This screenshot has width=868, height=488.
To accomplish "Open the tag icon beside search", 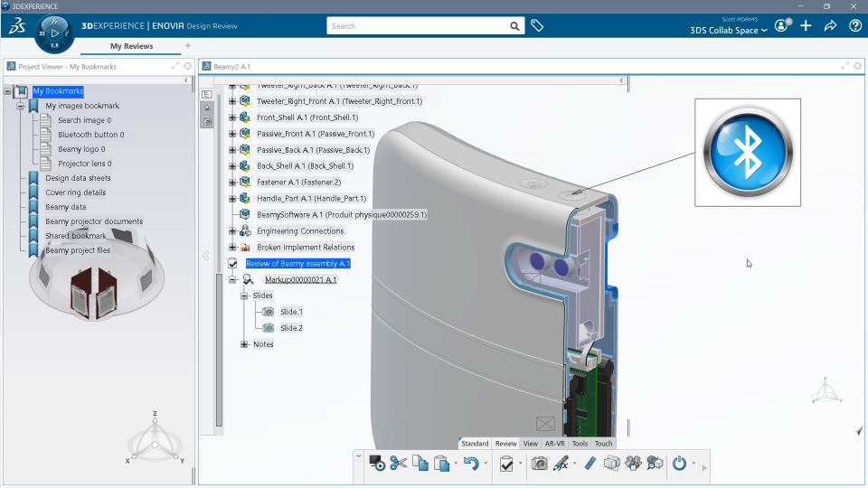I will point(537,25).
